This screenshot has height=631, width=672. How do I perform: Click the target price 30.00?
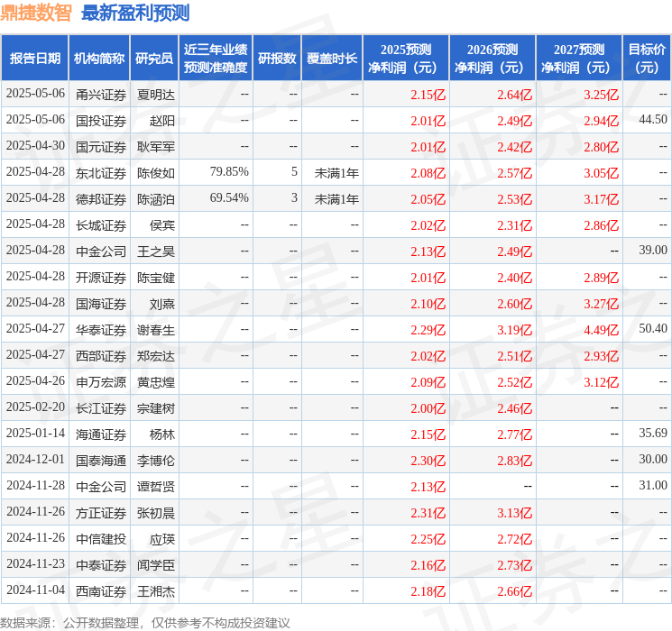coord(653,459)
